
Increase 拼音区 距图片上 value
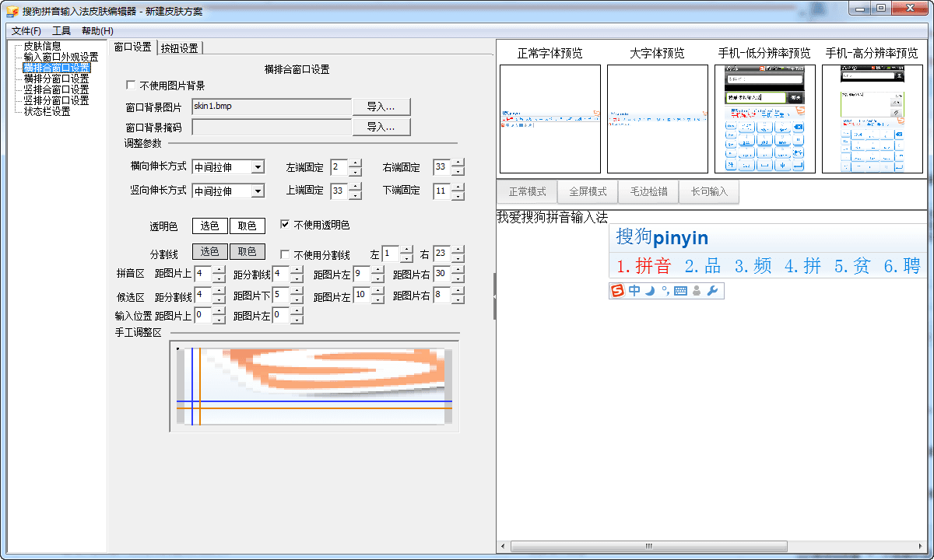[219, 269]
